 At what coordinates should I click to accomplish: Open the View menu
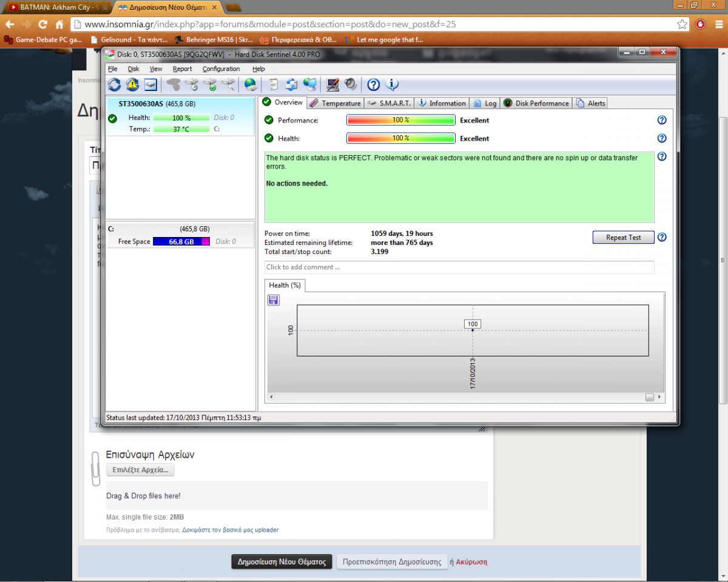(156, 69)
